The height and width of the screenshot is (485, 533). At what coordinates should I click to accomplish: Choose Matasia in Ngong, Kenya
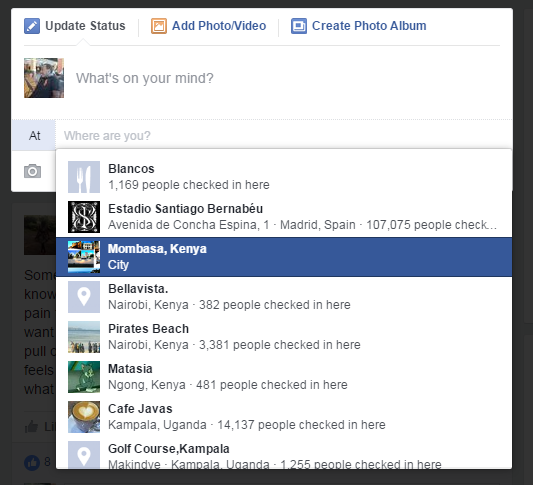[x=284, y=377]
